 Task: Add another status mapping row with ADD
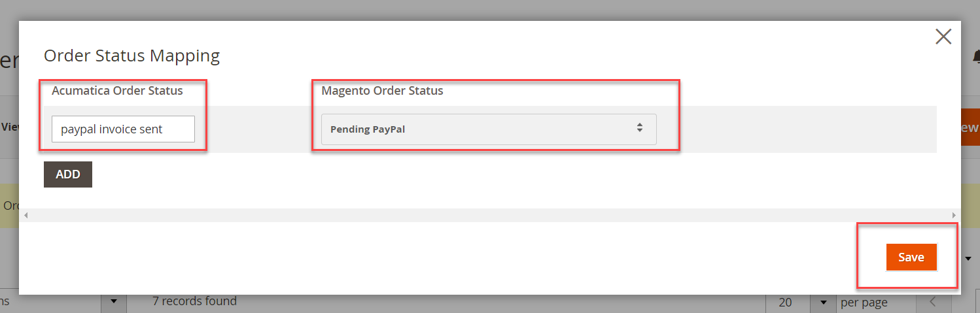(68, 174)
